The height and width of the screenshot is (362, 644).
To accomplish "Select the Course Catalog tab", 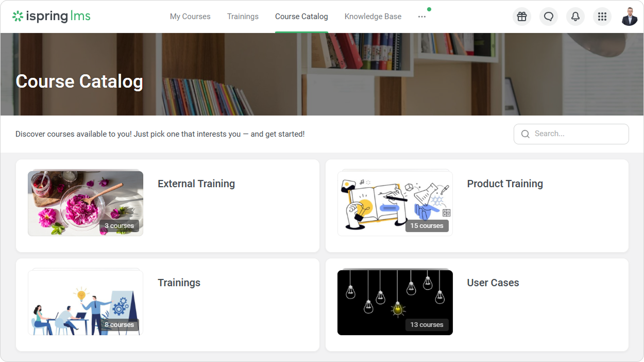I will pos(301,17).
